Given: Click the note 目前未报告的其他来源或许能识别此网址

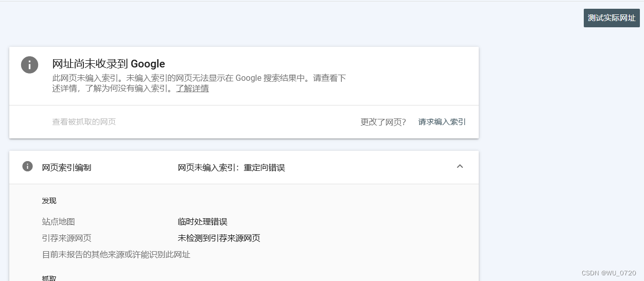Looking at the screenshot, I should point(116,255).
